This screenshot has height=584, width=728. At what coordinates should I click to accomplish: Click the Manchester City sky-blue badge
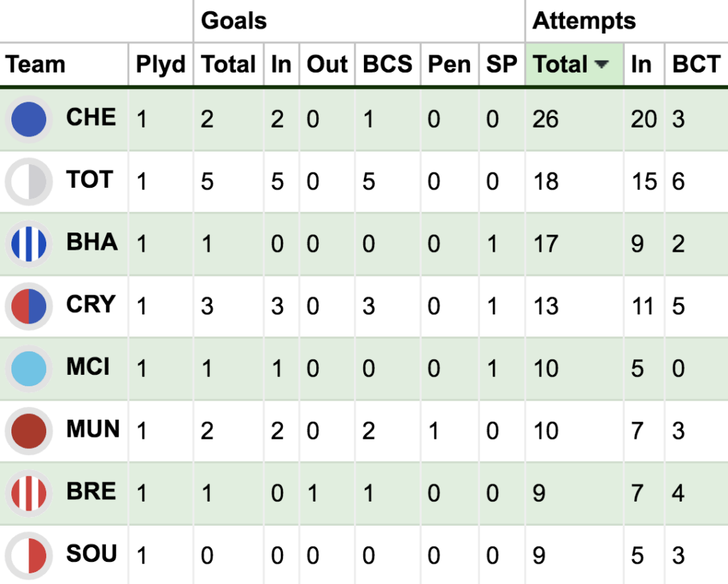click(28, 368)
